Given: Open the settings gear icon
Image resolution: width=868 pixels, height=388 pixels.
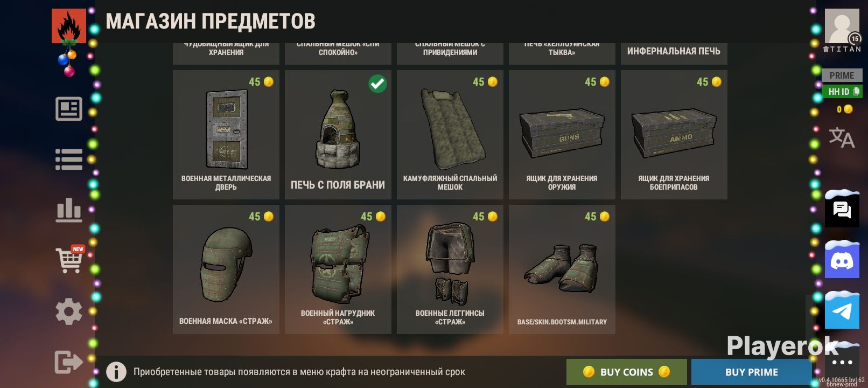Looking at the screenshot, I should [x=69, y=311].
